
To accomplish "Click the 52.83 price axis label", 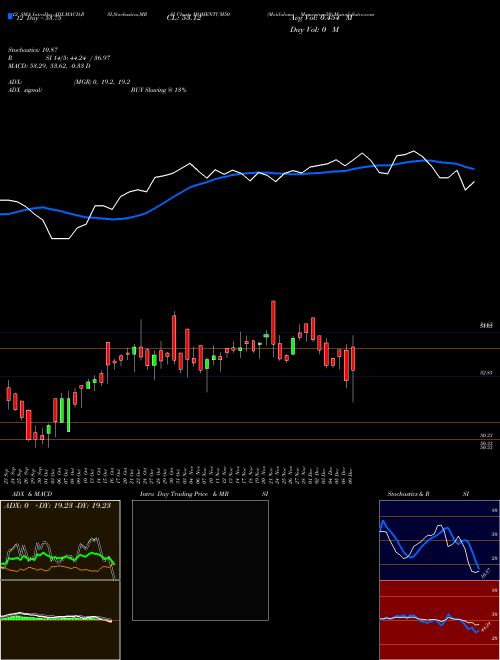I will (487, 373).
